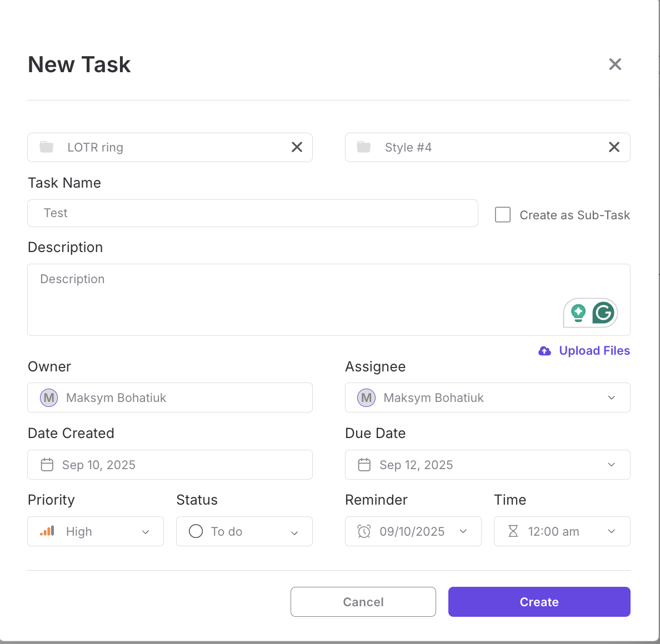Click the green lightbulb suggestion icon

(578, 313)
